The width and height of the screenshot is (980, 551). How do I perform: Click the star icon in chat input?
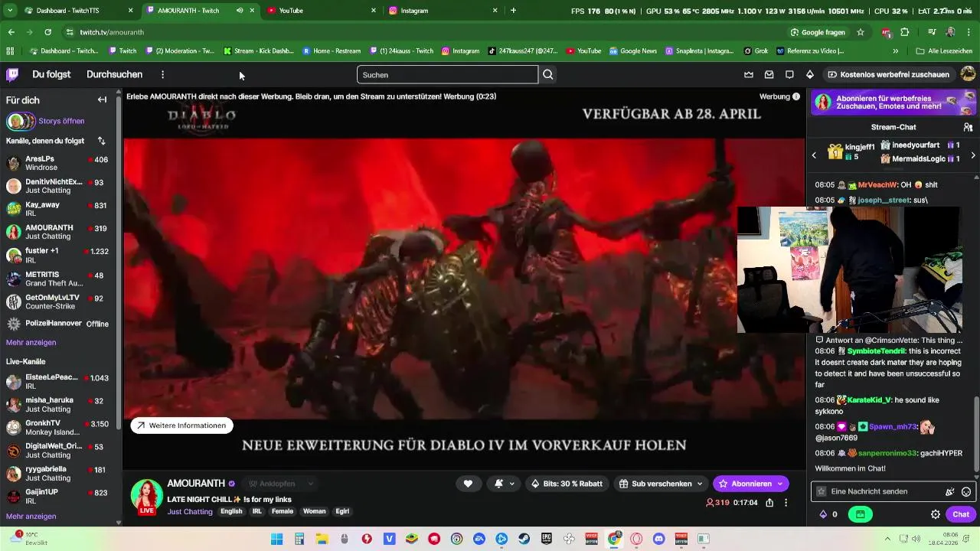(822, 491)
